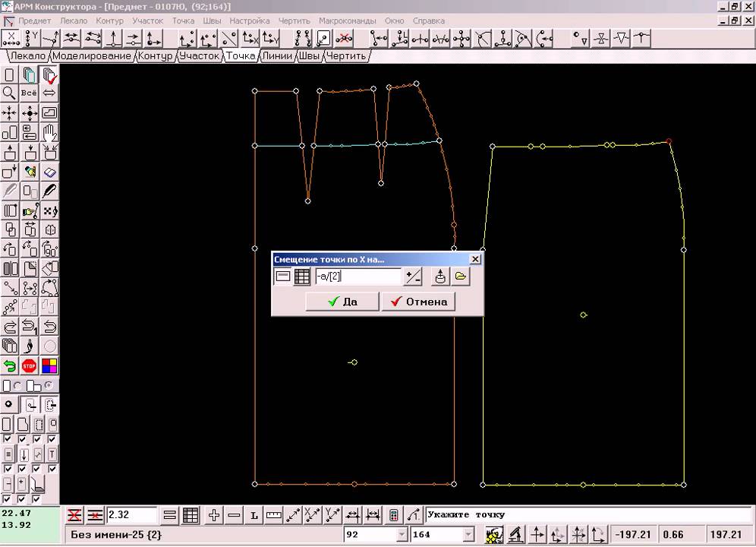756x547 pixels.
Task: Click the red crossed-X icon at bottom left
Action: pyautogui.click(x=74, y=515)
